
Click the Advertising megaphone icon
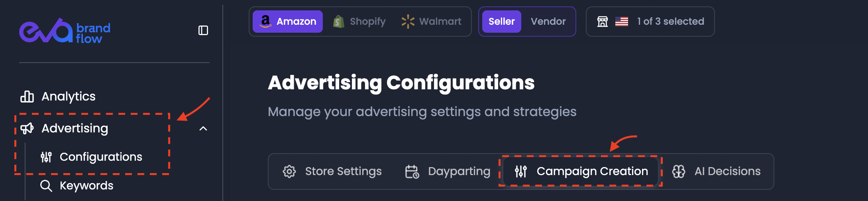point(27,128)
